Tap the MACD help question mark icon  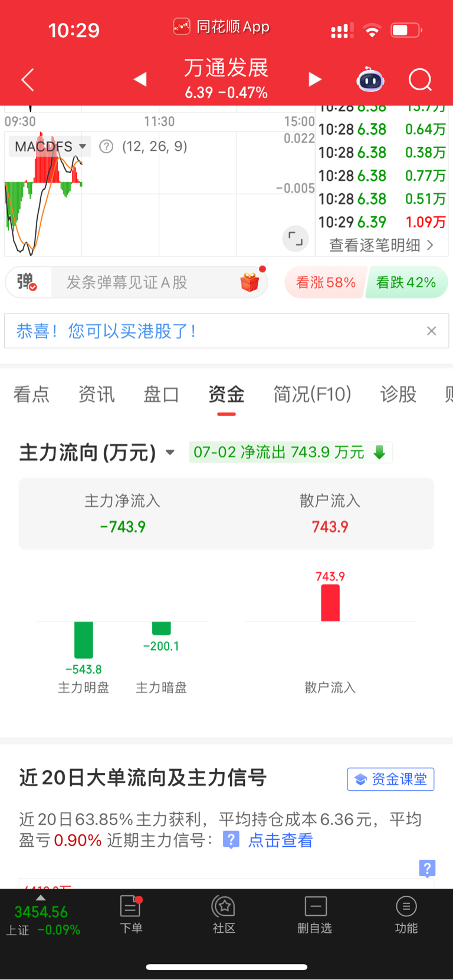(106, 146)
